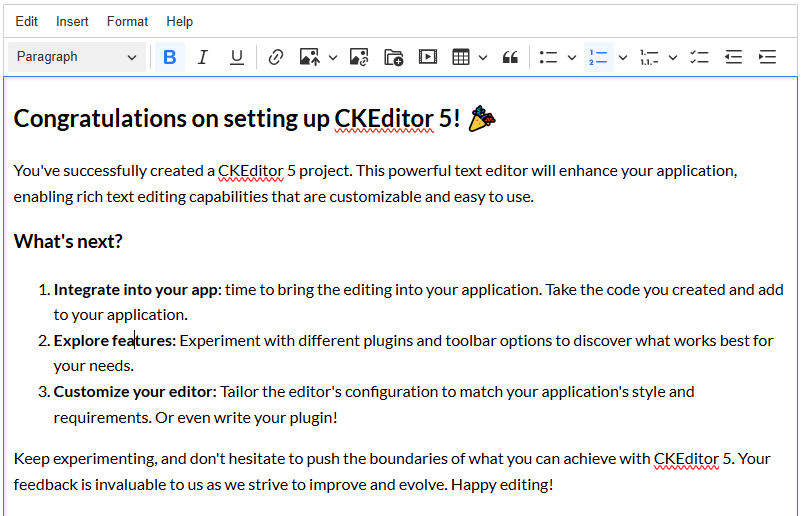Click 'enabling rich text editing capabilities' line
This screenshot has height=516, width=805.
pyautogui.click(x=141, y=197)
